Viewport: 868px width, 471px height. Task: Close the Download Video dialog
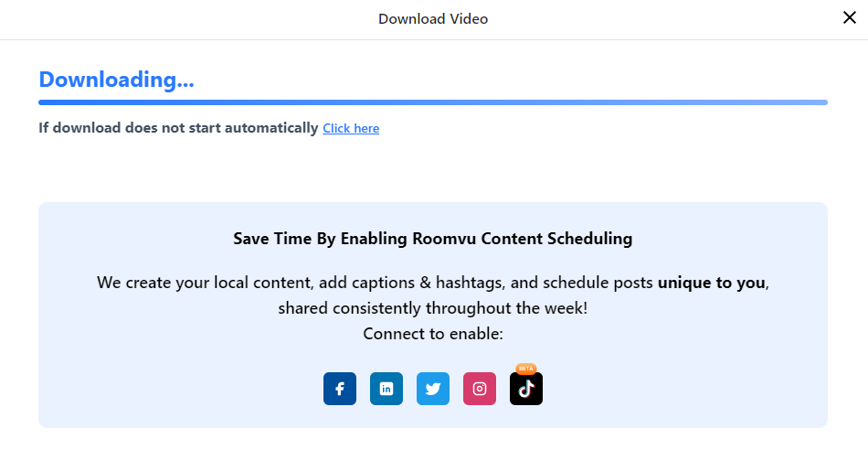click(849, 18)
